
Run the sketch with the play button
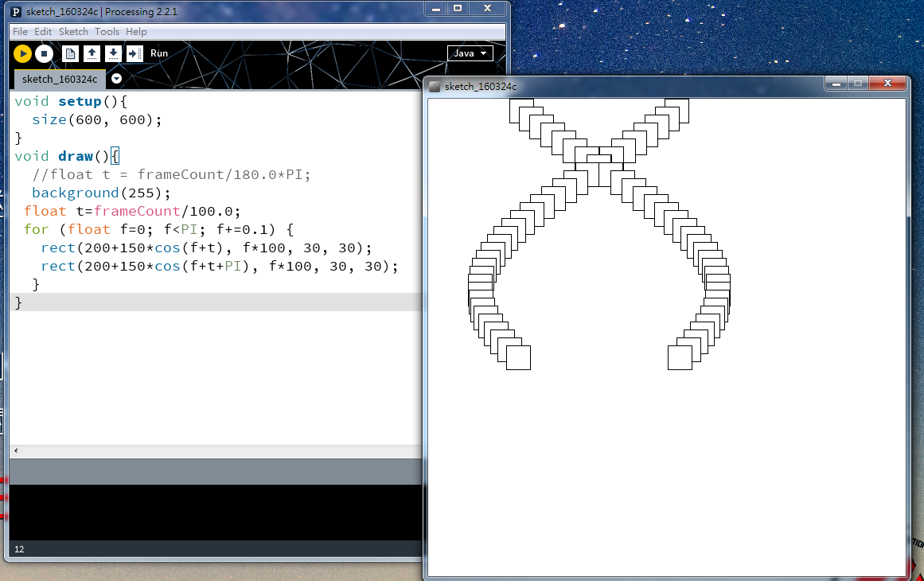tap(22, 53)
